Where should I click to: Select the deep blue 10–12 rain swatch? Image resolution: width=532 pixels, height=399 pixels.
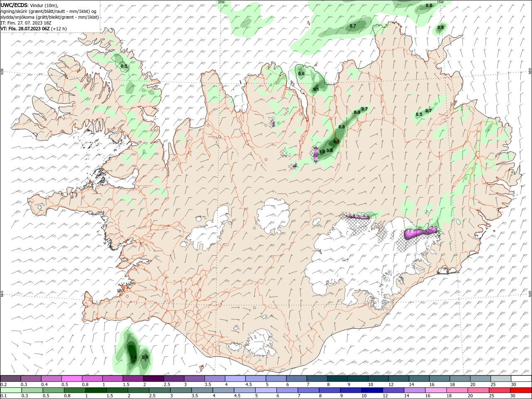coord(372,390)
